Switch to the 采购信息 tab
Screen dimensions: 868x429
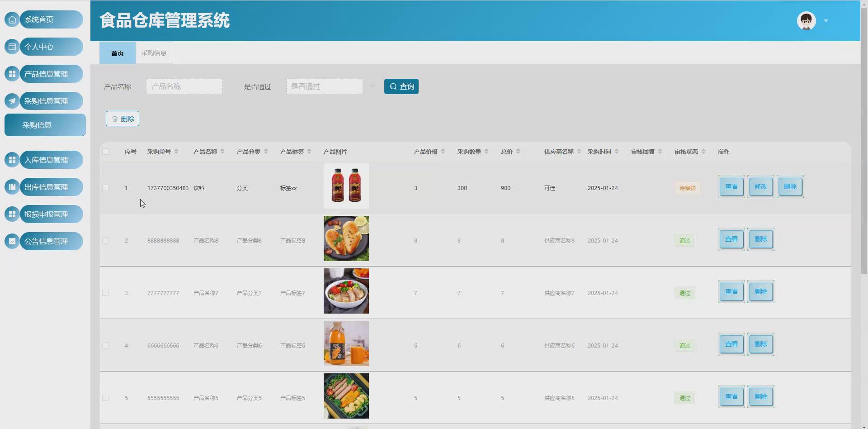(154, 53)
